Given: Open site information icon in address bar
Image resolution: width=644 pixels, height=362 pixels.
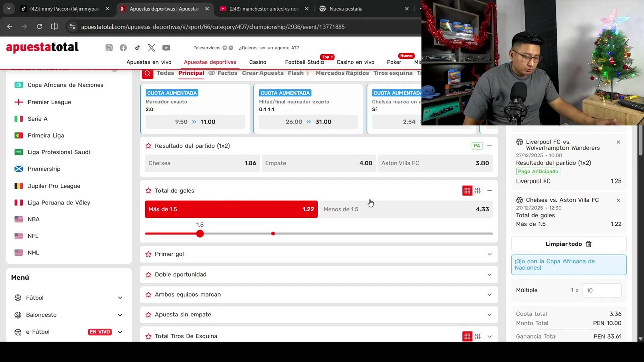Looking at the screenshot, I should tap(72, 27).
